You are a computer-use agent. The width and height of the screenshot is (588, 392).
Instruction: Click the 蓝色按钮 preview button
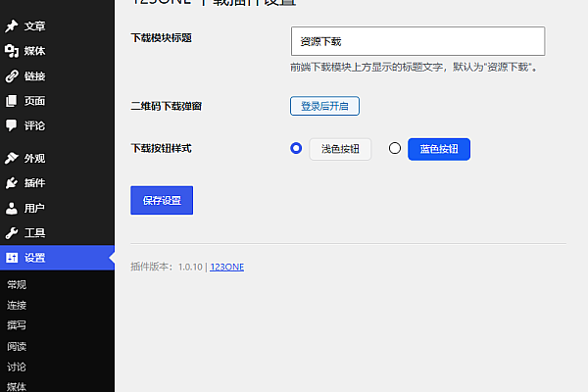439,149
